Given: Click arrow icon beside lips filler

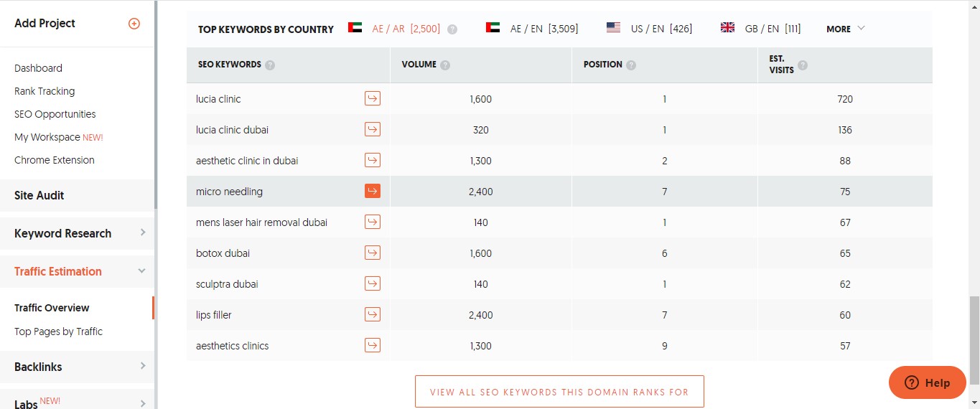Looking at the screenshot, I should tap(373, 315).
